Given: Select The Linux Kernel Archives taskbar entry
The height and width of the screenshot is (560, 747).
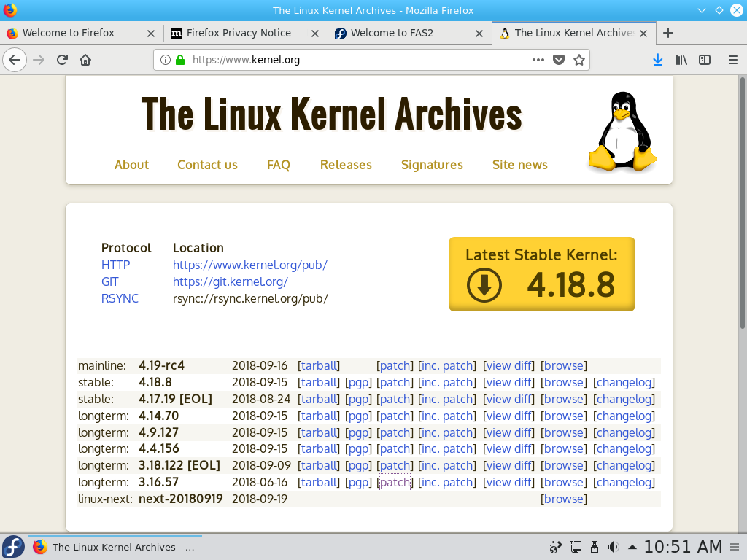Looking at the screenshot, I should [115, 547].
